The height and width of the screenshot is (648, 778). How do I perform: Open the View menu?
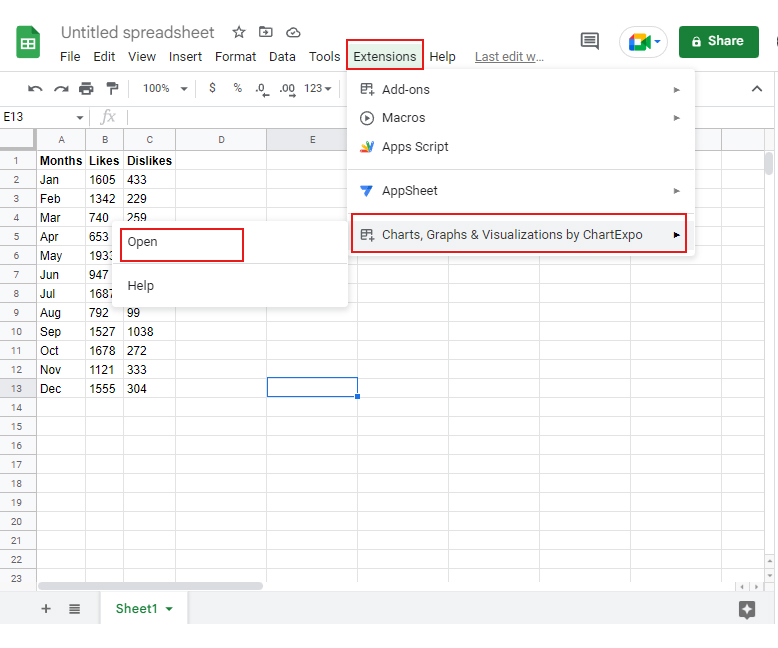(x=142, y=57)
